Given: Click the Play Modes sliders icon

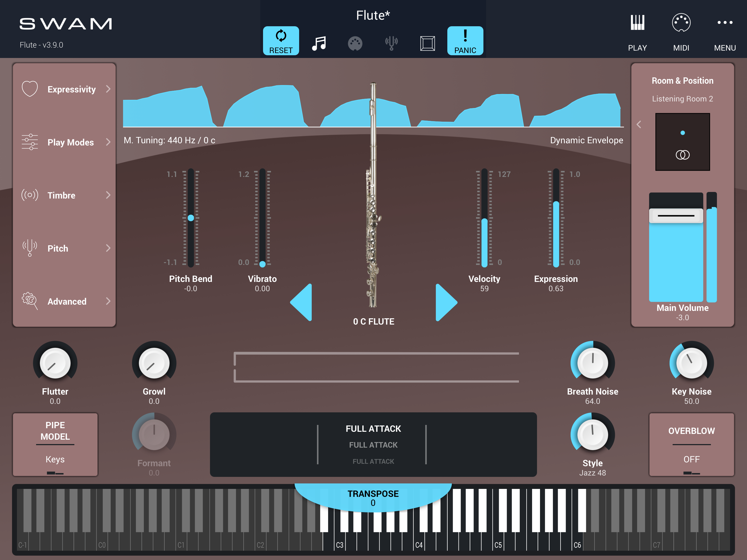Looking at the screenshot, I should 30,142.
